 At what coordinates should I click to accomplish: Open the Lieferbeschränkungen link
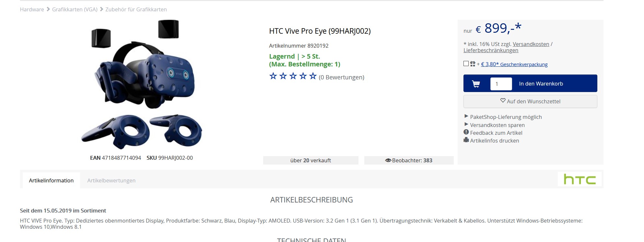(491, 50)
